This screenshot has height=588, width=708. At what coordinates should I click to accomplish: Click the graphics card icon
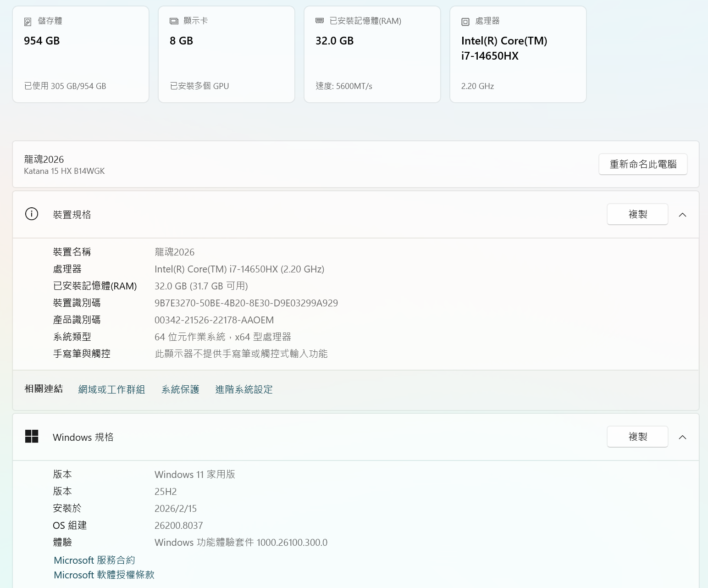[x=174, y=21]
